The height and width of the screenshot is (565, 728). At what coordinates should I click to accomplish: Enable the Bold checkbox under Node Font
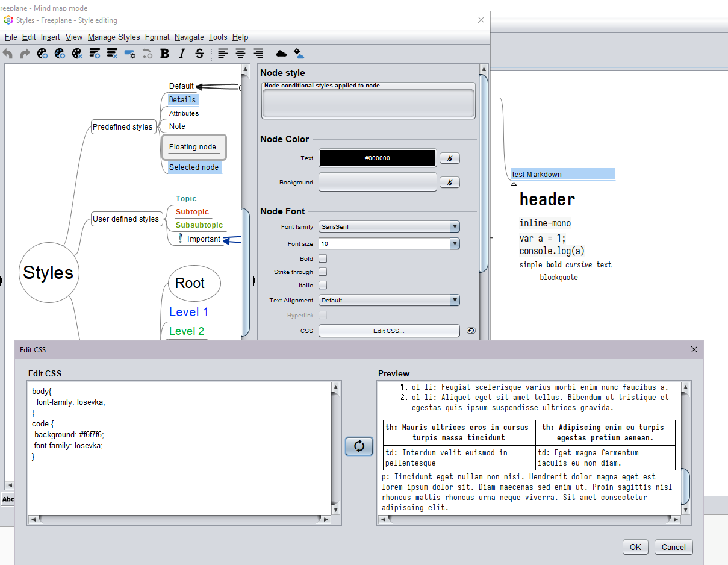[x=323, y=258]
